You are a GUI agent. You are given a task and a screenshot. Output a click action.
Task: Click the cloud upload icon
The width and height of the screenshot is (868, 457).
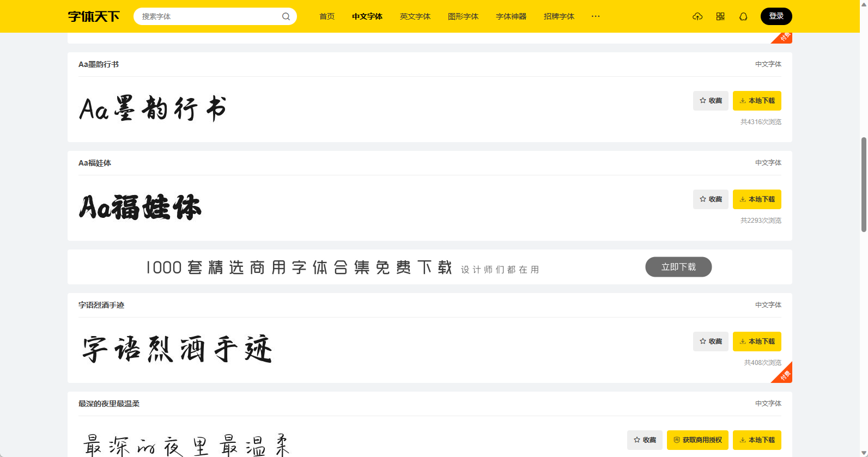point(697,16)
